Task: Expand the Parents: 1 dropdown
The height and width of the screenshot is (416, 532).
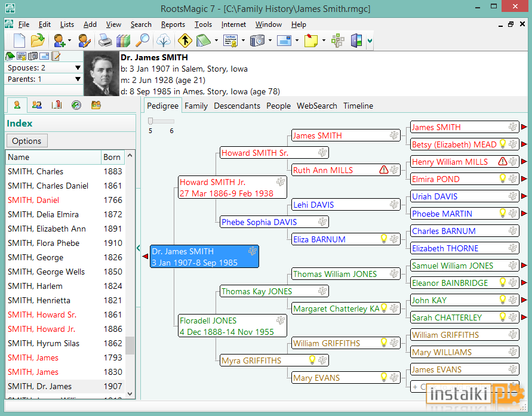Action: click(78, 79)
